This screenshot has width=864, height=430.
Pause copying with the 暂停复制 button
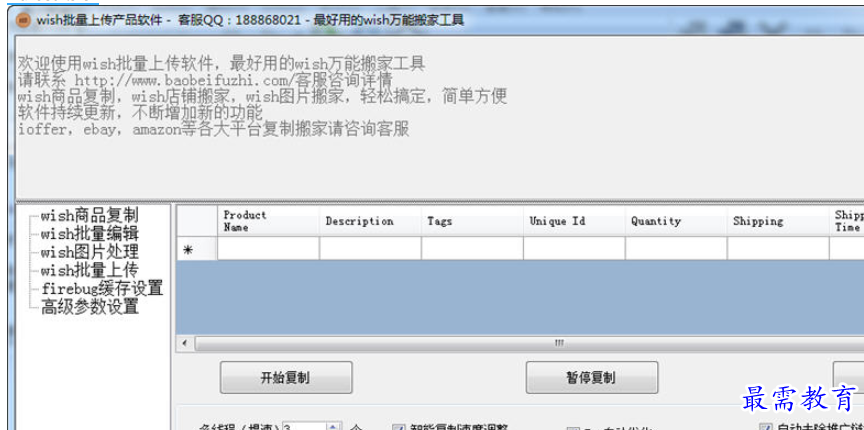(592, 378)
